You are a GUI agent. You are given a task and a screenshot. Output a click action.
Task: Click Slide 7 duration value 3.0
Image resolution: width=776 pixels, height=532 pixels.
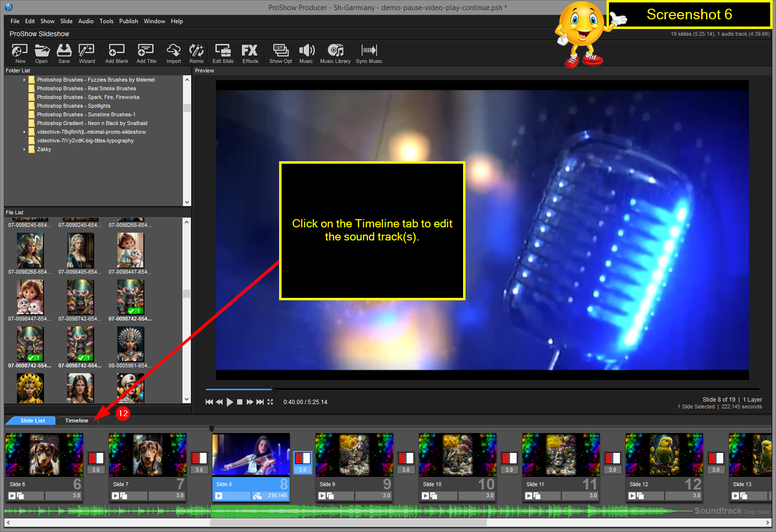(166, 496)
